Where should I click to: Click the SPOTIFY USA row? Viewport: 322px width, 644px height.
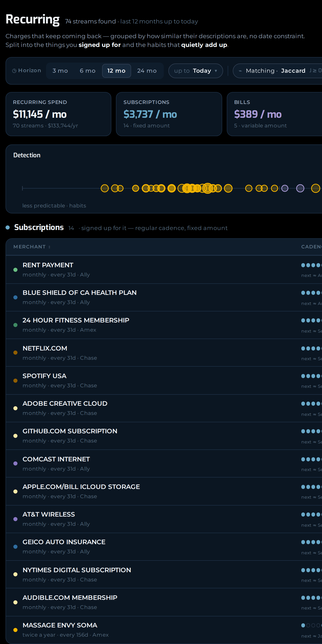coord(164,380)
